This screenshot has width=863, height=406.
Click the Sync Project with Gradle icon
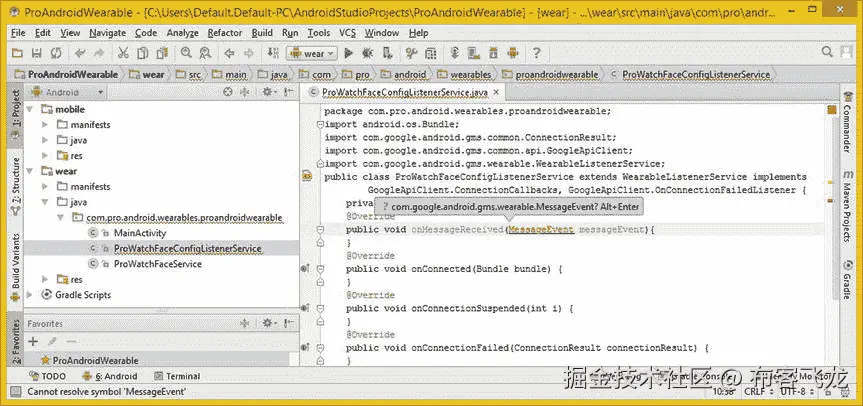pyautogui.click(x=455, y=53)
